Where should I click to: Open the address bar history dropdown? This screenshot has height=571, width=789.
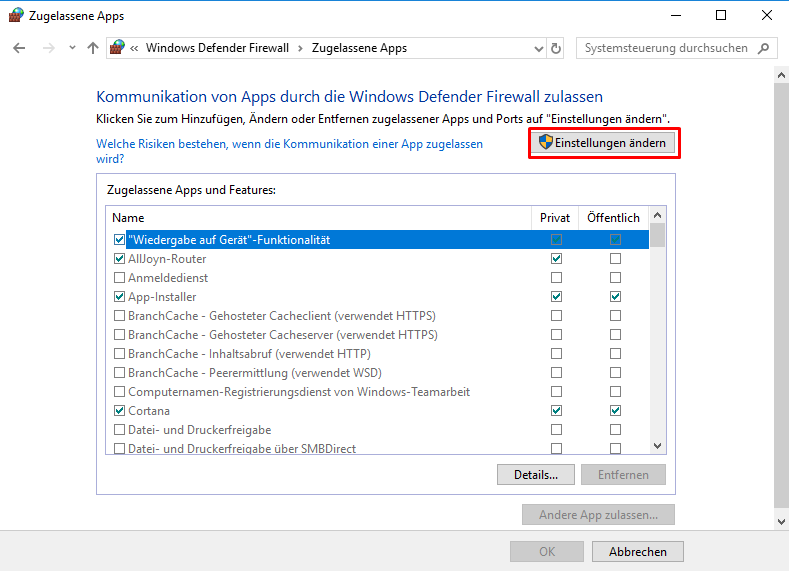click(539, 49)
